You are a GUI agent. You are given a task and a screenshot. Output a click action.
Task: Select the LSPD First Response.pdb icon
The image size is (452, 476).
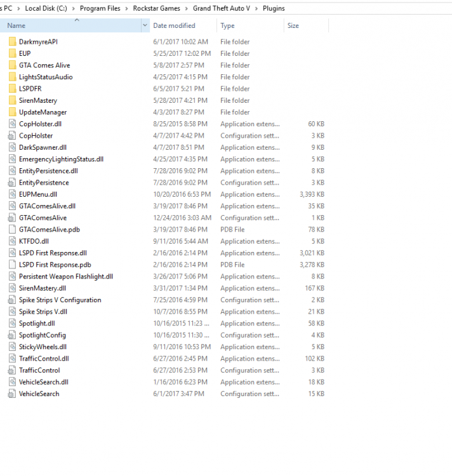click(x=12, y=265)
